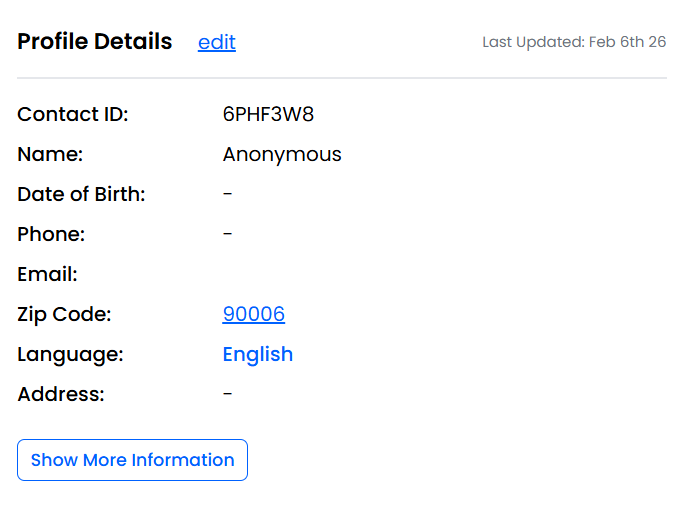Image resolution: width=684 pixels, height=518 pixels.
Task: Select the English language value
Action: click(x=258, y=354)
